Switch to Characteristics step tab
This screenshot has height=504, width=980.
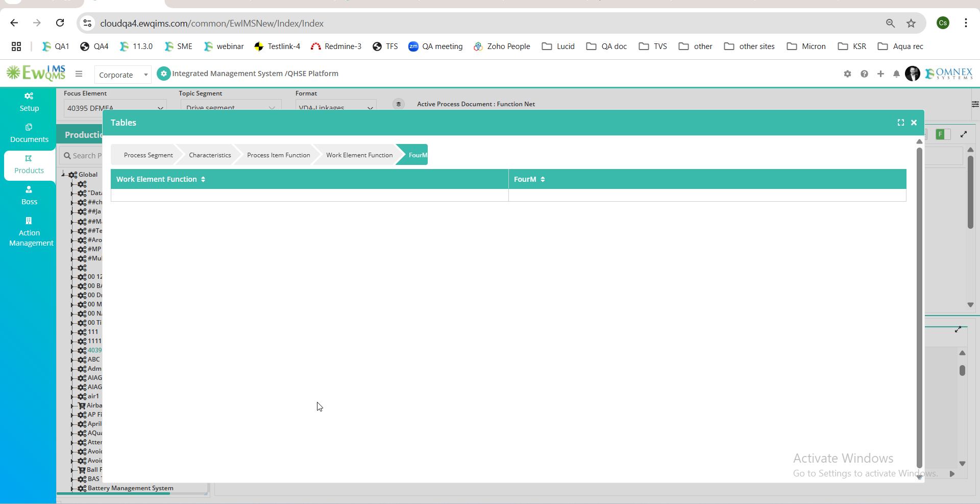pyautogui.click(x=210, y=155)
